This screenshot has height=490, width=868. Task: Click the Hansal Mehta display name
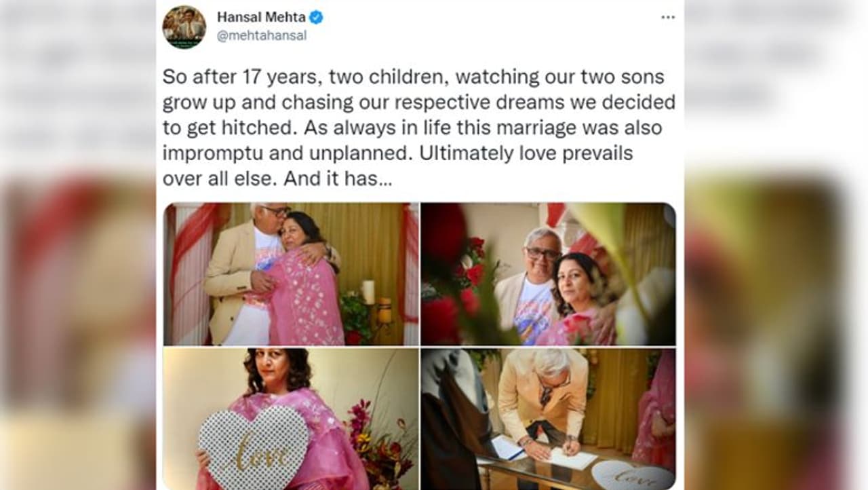(261, 17)
